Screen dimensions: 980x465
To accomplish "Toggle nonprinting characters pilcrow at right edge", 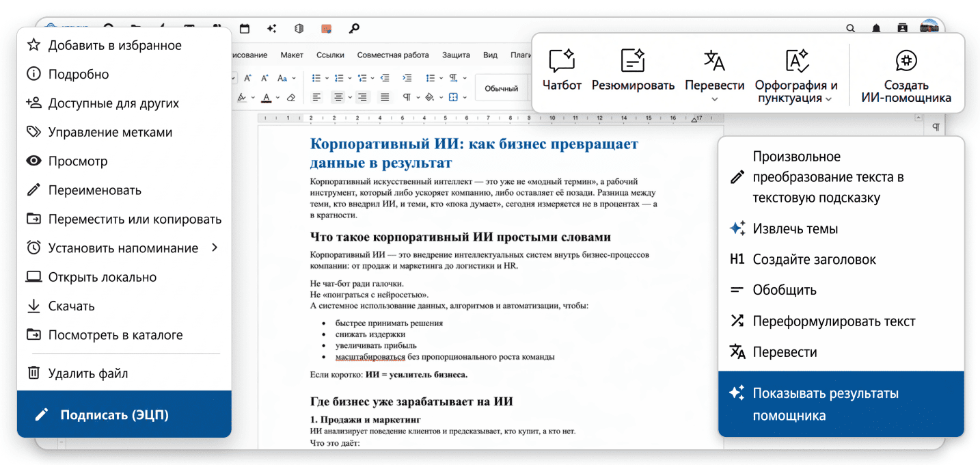I will tap(936, 128).
